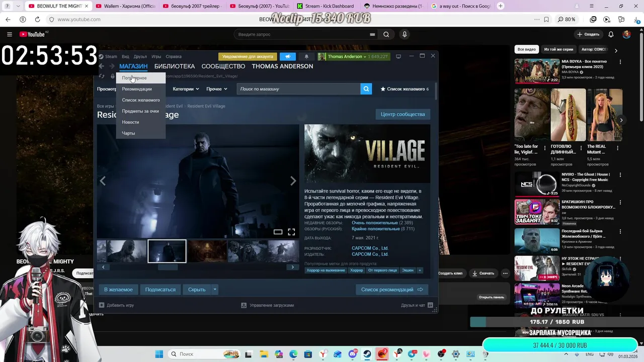Go forward with Steam's right arrow

tap(111, 66)
